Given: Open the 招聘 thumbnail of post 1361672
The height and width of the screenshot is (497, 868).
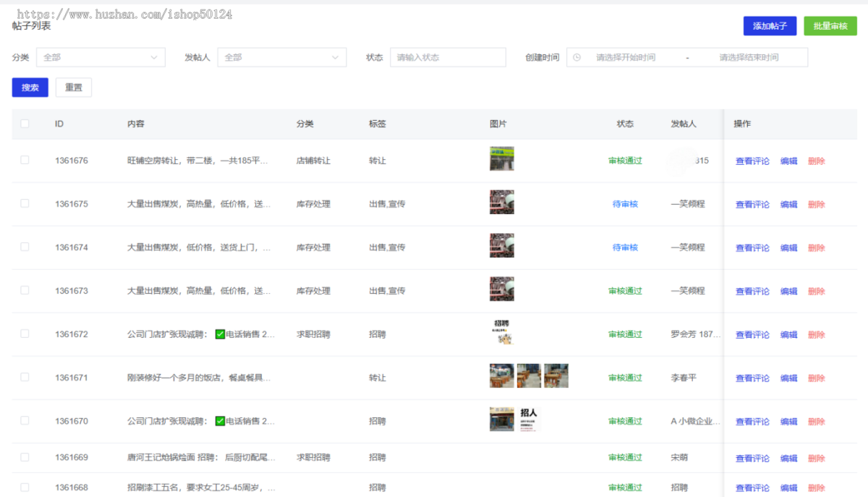Looking at the screenshot, I should coord(502,333).
